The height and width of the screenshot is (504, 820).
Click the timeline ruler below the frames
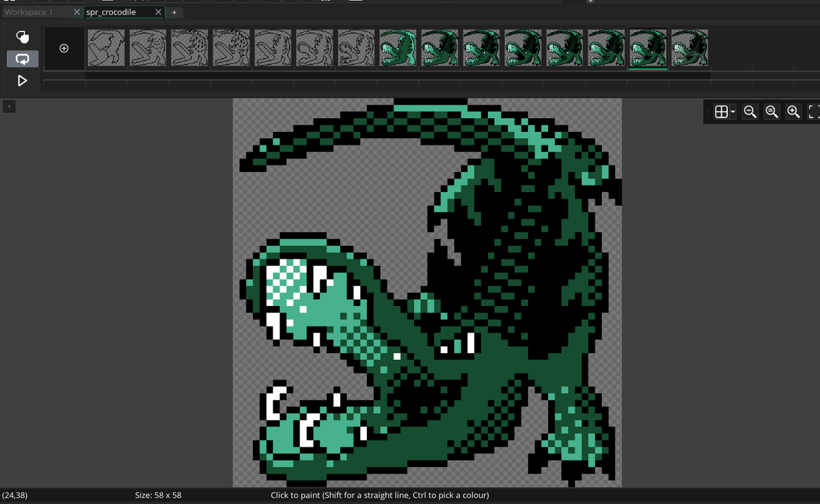click(430, 83)
